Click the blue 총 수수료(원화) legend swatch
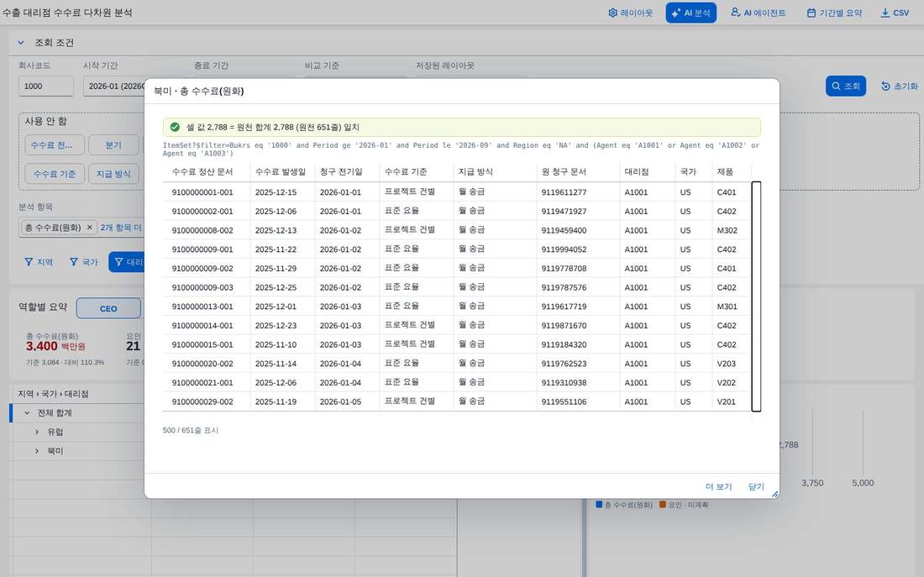Viewport: 924px width, 577px height. 599,505
